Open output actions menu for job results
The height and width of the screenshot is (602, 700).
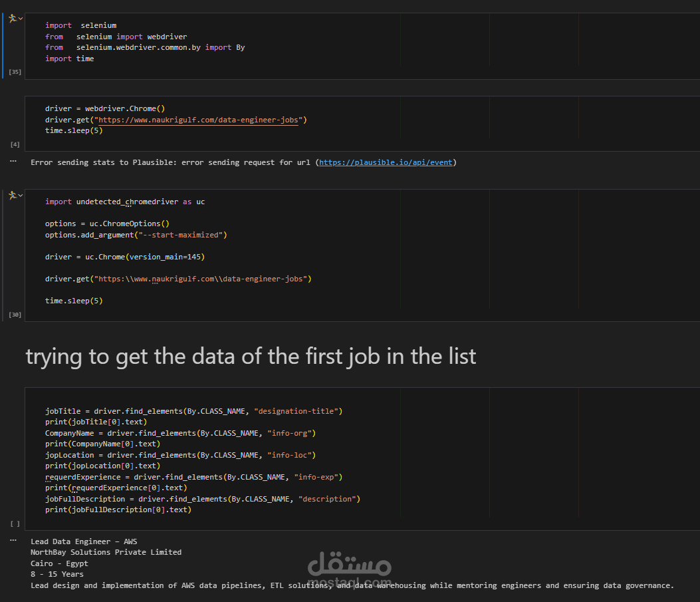point(13,539)
